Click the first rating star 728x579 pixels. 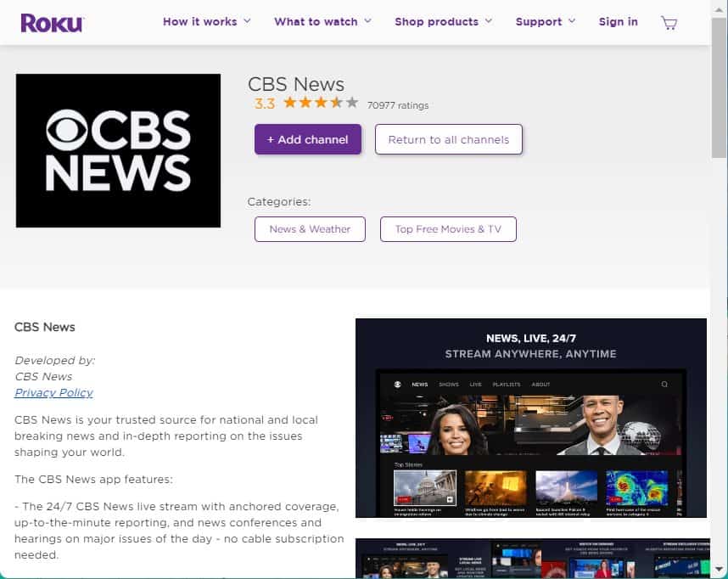click(x=289, y=103)
